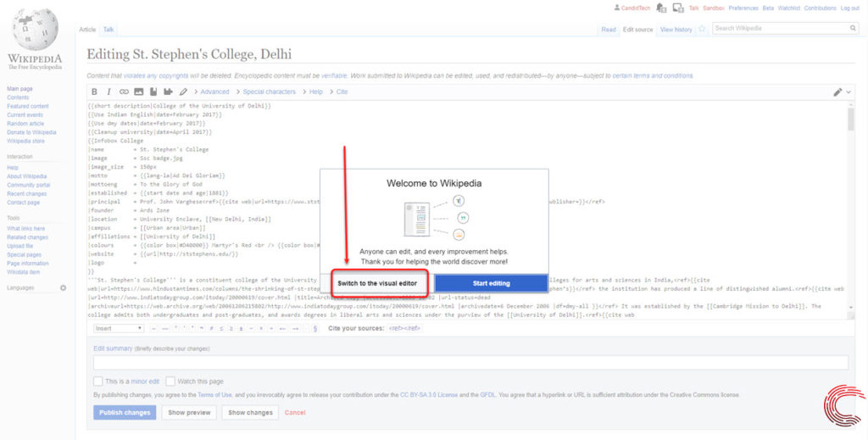This screenshot has height=440, width=868.
Task: Click the syntax highlighting marker pen icon
Action: [183, 92]
